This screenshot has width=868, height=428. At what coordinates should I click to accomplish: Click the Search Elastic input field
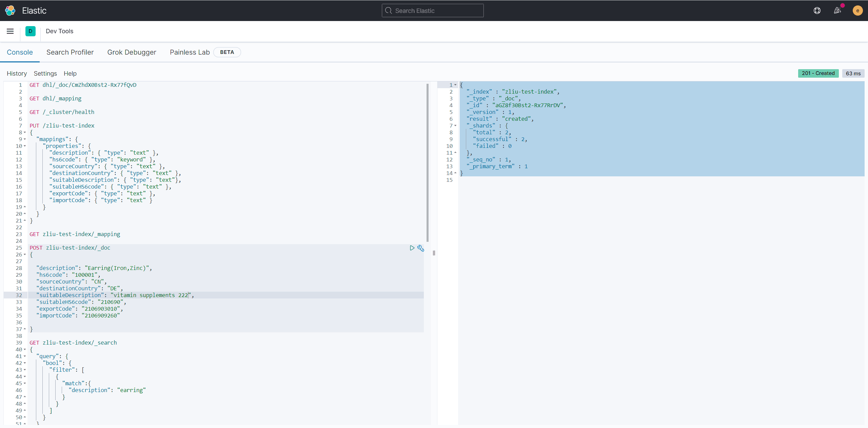433,11
